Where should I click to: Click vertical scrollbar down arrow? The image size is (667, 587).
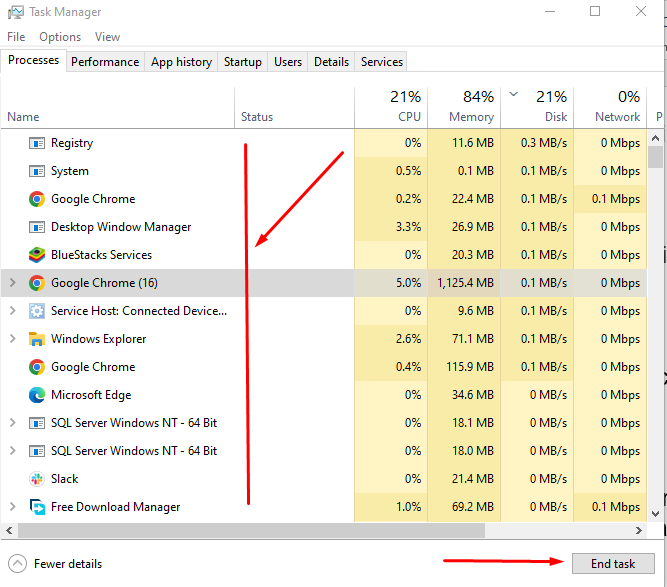pos(656,514)
